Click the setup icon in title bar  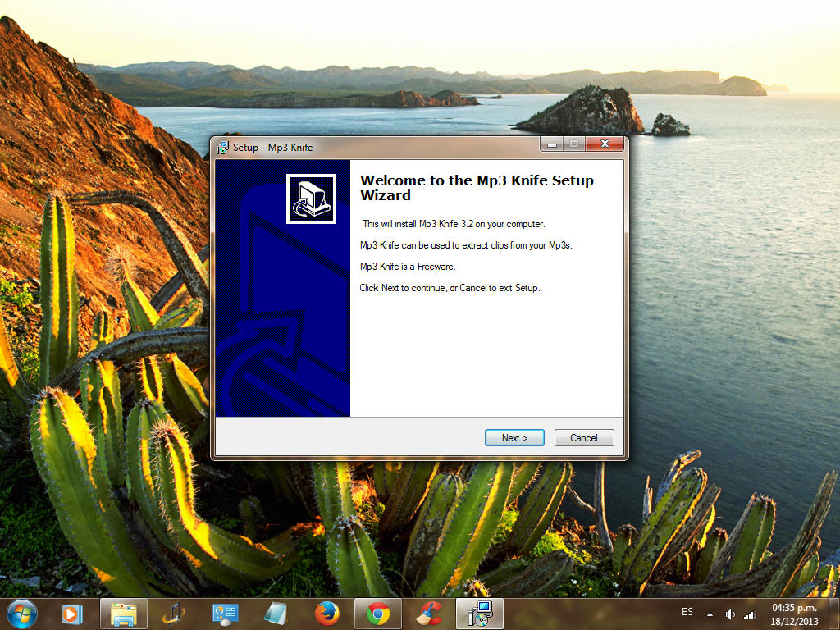click(x=222, y=148)
